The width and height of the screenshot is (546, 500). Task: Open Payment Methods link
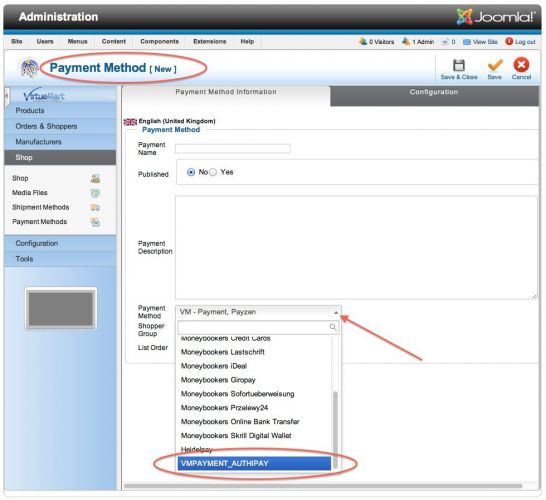(x=39, y=222)
